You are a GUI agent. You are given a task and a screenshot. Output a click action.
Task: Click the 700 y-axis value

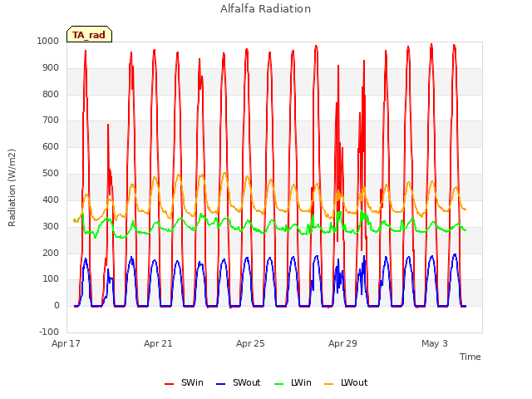point(51,120)
